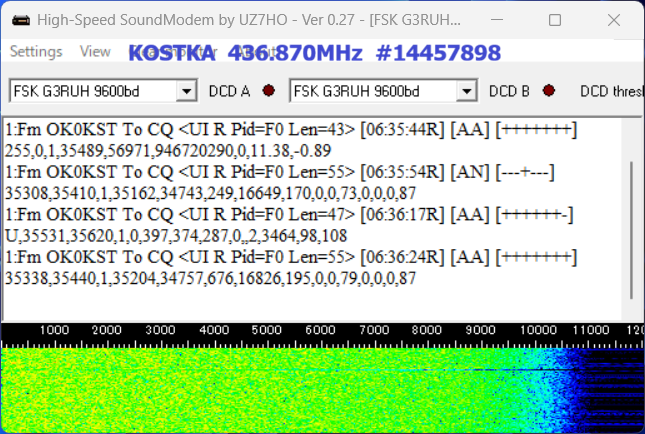Click the packet log vertical scrollbar
Viewport: 645px width, 434px height.
(x=631, y=230)
